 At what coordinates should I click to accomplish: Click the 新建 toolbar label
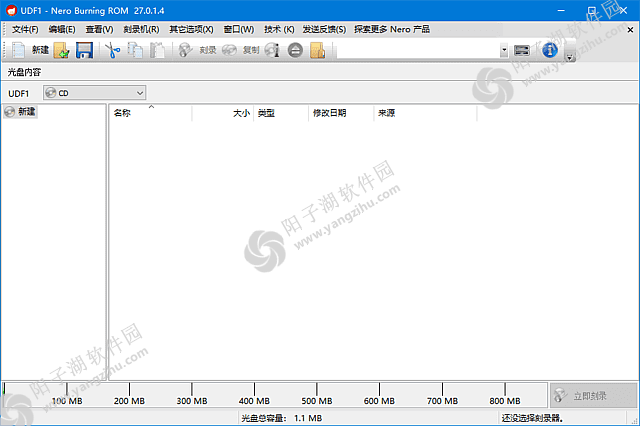40,50
